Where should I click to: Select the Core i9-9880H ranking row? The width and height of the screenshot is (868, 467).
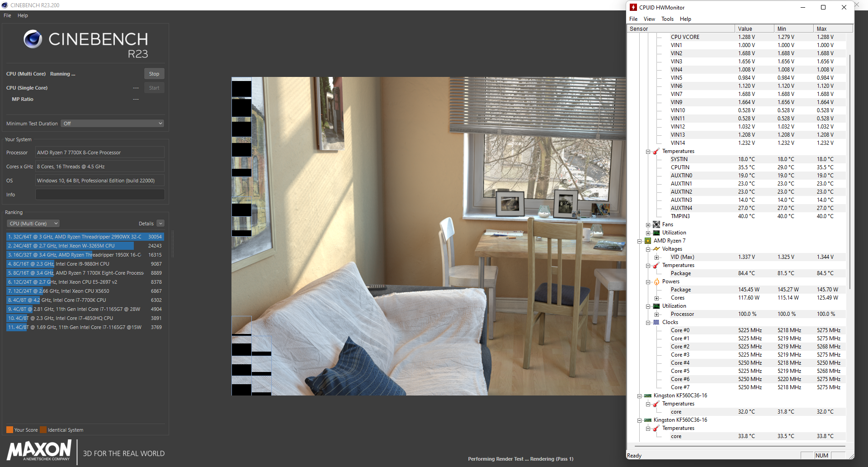pos(85,264)
